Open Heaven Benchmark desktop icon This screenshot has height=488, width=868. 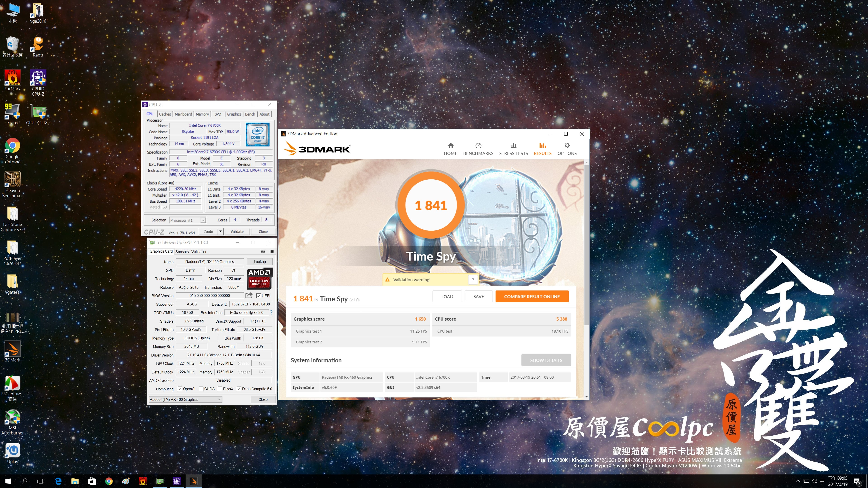click(12, 184)
